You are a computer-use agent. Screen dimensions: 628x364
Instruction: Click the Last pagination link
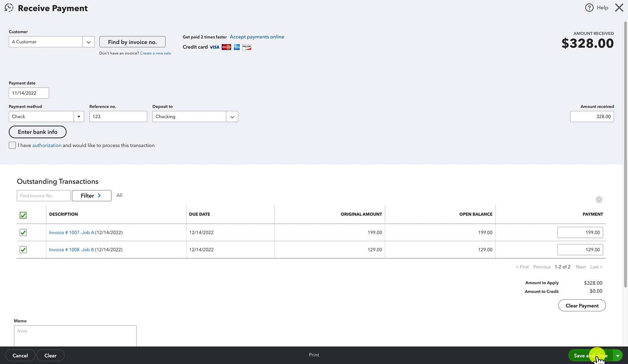coord(596,267)
